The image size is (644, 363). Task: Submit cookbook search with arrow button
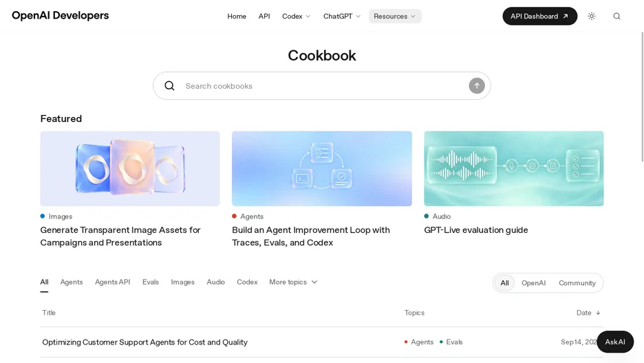coord(476,86)
